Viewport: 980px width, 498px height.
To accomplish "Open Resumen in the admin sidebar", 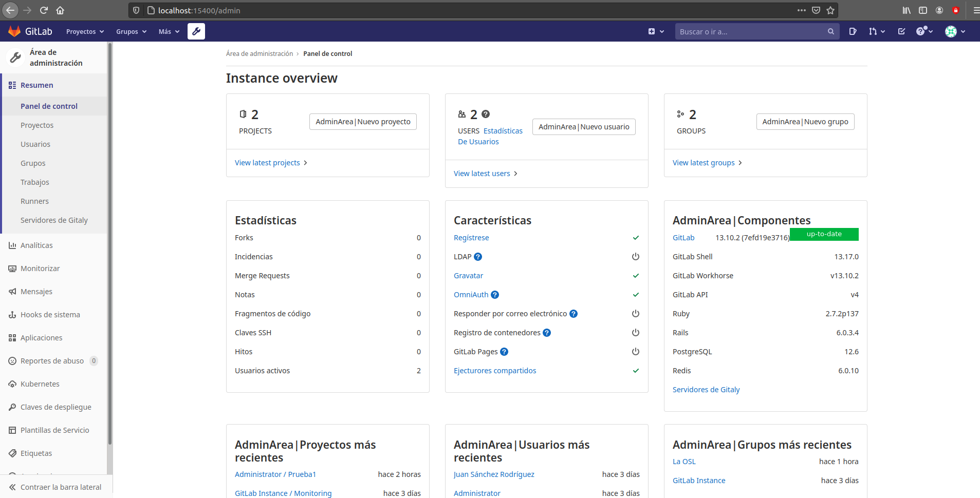I will (x=36, y=85).
